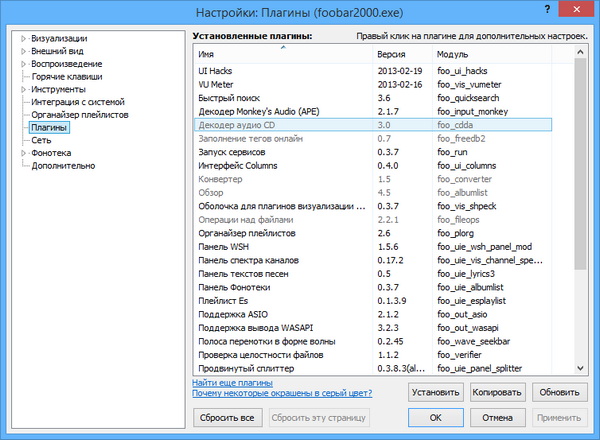Select Дополнительно in the settings tree
The height and width of the screenshot is (440, 600).
point(63,166)
